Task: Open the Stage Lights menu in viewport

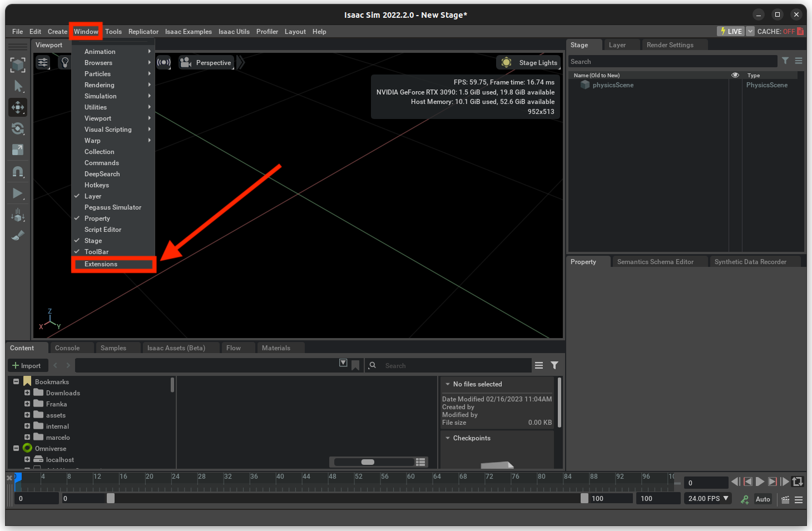Action: click(528, 62)
